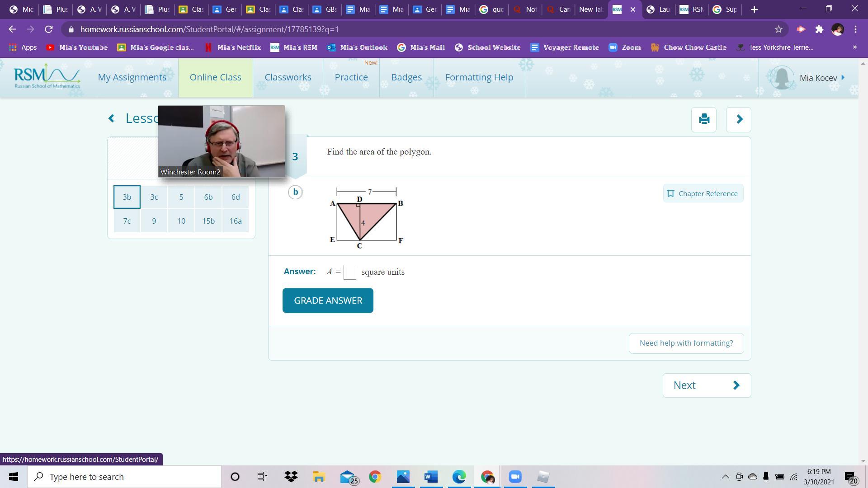
Task: Go to next question arrow icon
Action: click(738, 119)
